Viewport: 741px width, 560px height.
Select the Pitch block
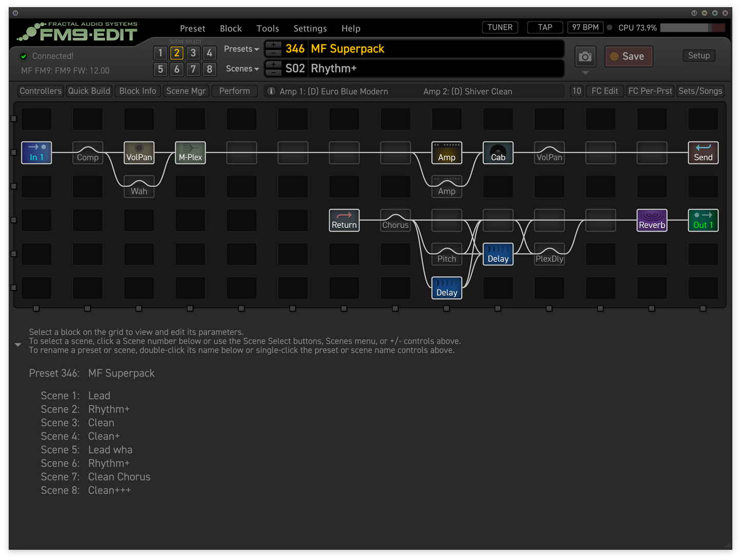(x=447, y=254)
